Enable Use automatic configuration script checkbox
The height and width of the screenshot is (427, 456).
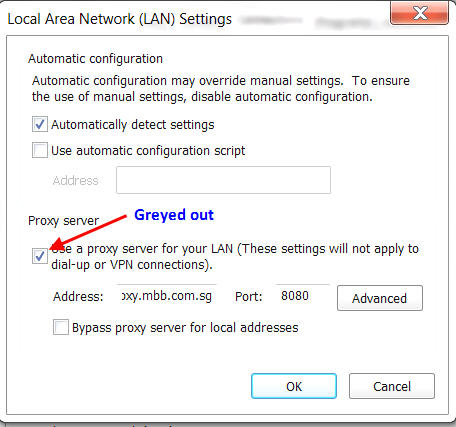click(40, 150)
